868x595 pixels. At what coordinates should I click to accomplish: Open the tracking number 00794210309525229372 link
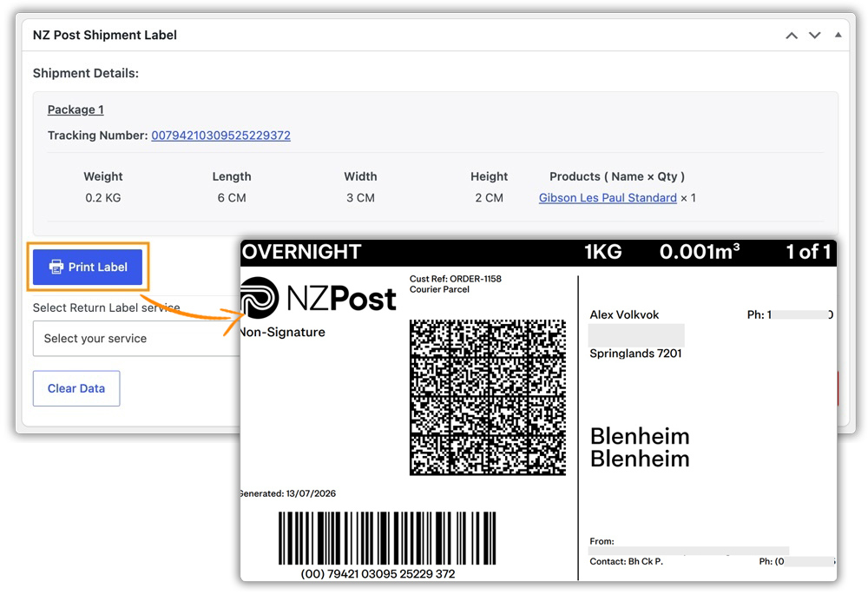point(220,136)
